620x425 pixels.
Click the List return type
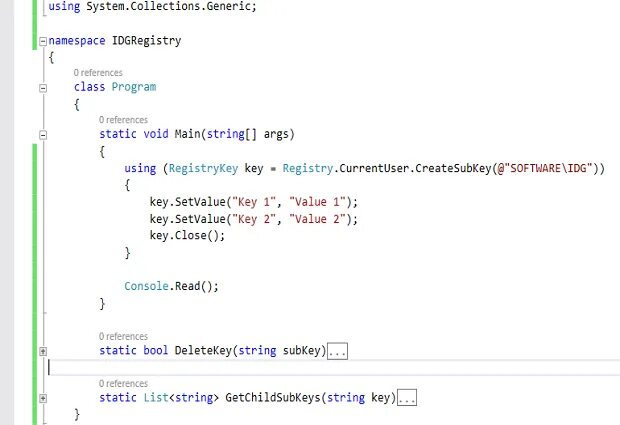(x=156, y=397)
